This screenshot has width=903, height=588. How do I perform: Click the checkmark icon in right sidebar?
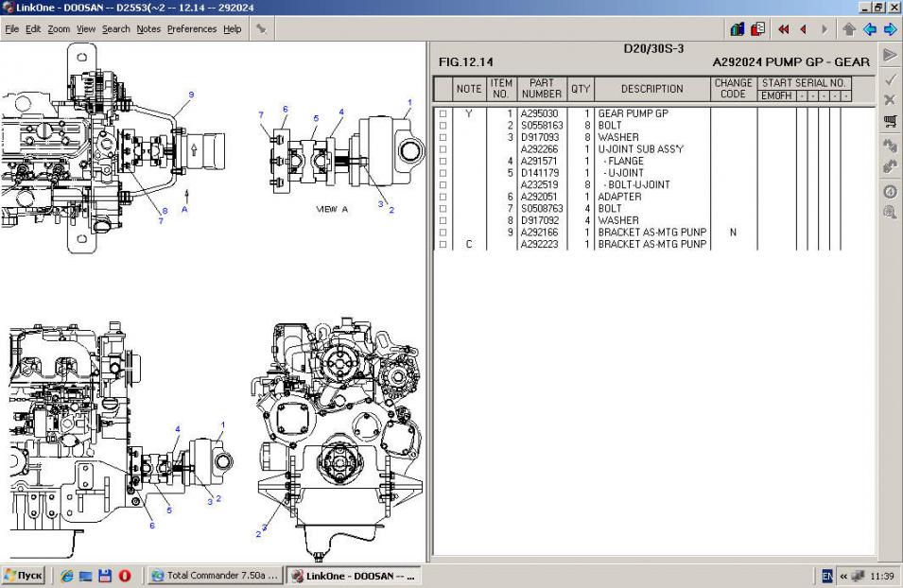pyautogui.click(x=890, y=79)
